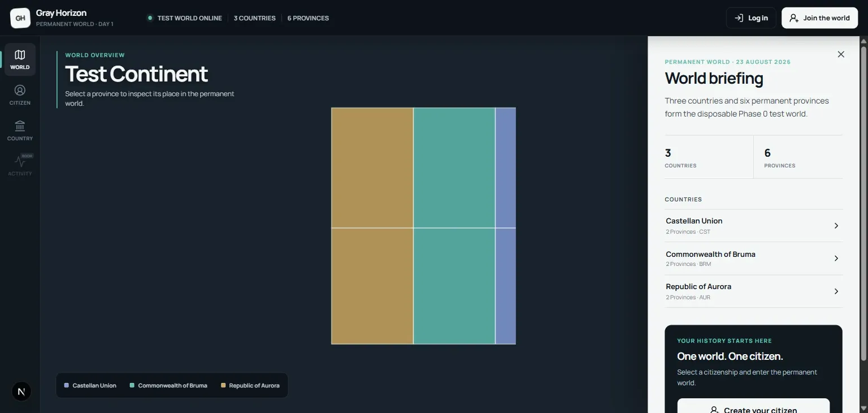Click the Castellan Union legend swatch

pos(67,385)
